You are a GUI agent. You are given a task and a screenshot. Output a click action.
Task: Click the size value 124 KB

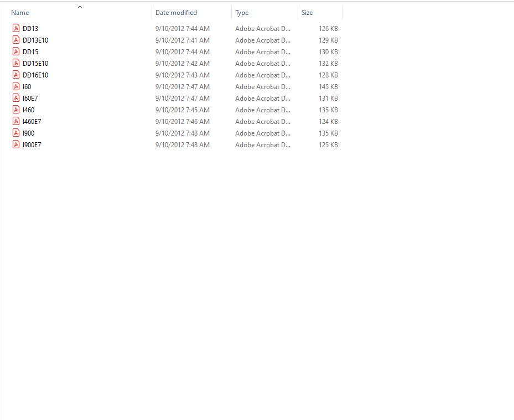(328, 122)
